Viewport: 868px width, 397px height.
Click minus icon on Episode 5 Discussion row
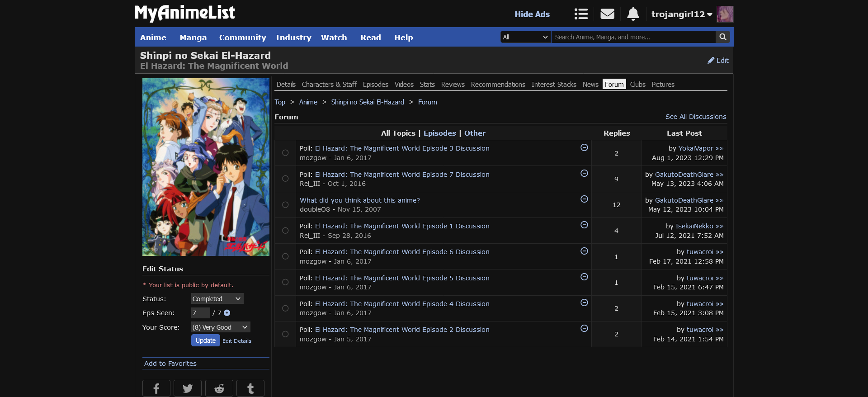(x=584, y=277)
